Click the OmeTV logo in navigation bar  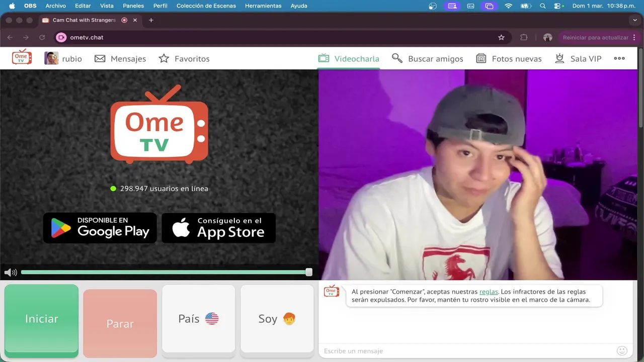[22, 57]
